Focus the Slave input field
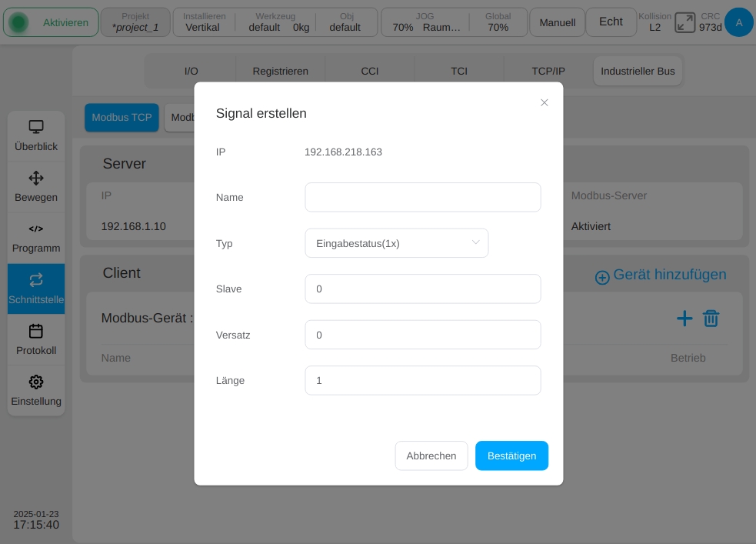The width and height of the screenshot is (756, 544). tap(423, 289)
